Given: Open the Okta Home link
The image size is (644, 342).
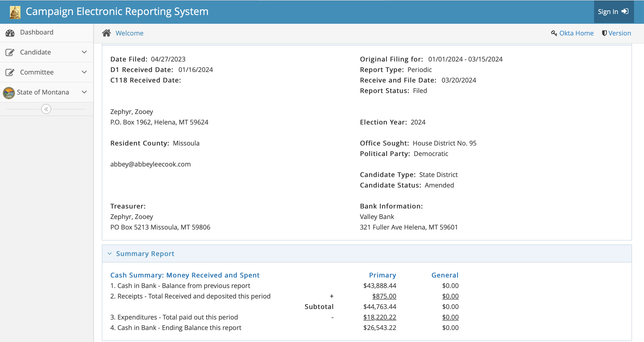Looking at the screenshot, I should point(576,33).
